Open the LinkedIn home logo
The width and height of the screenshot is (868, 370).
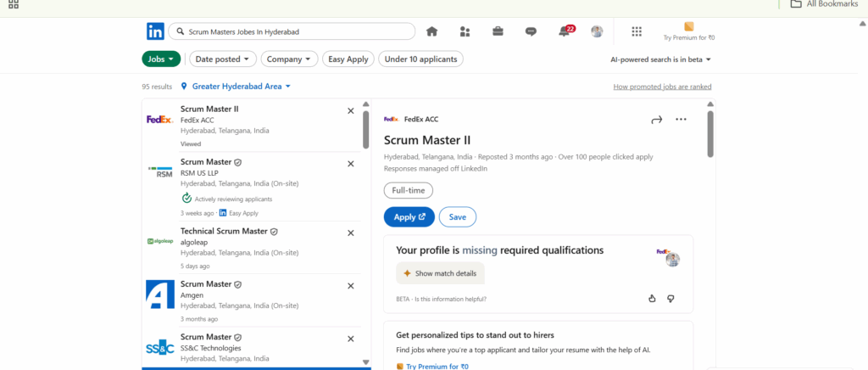155,31
